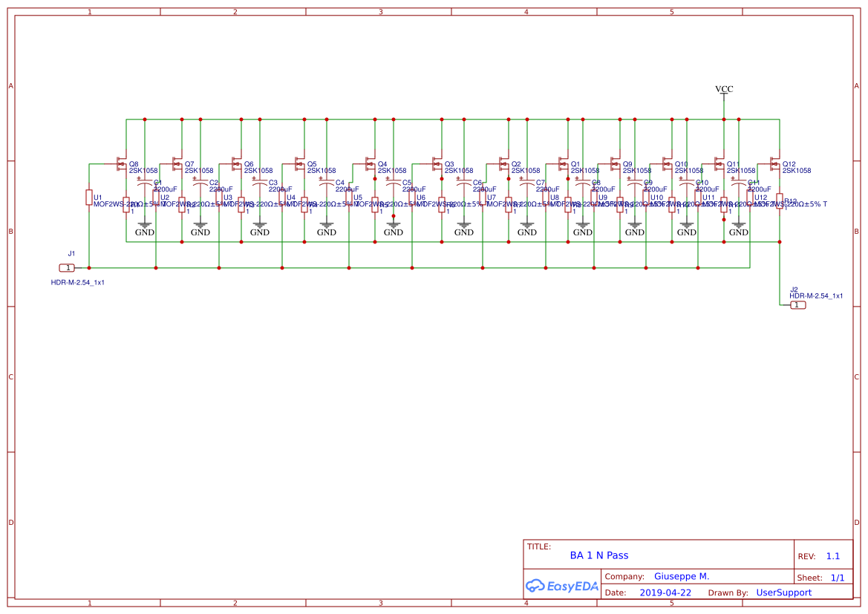Click the Drawn By value UserSupport
Image resolution: width=868 pixels, height=614 pixels.
(x=783, y=592)
